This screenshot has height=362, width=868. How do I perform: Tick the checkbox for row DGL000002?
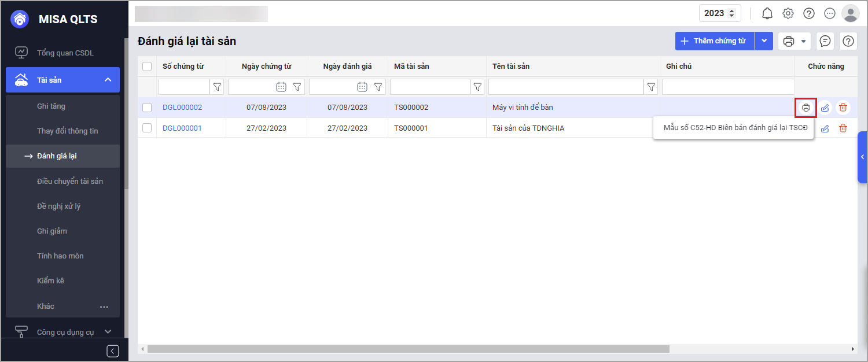(147, 108)
